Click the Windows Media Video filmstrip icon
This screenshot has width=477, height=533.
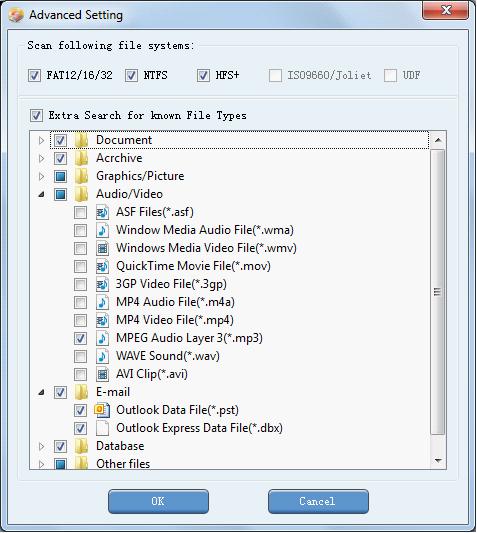tap(102, 248)
